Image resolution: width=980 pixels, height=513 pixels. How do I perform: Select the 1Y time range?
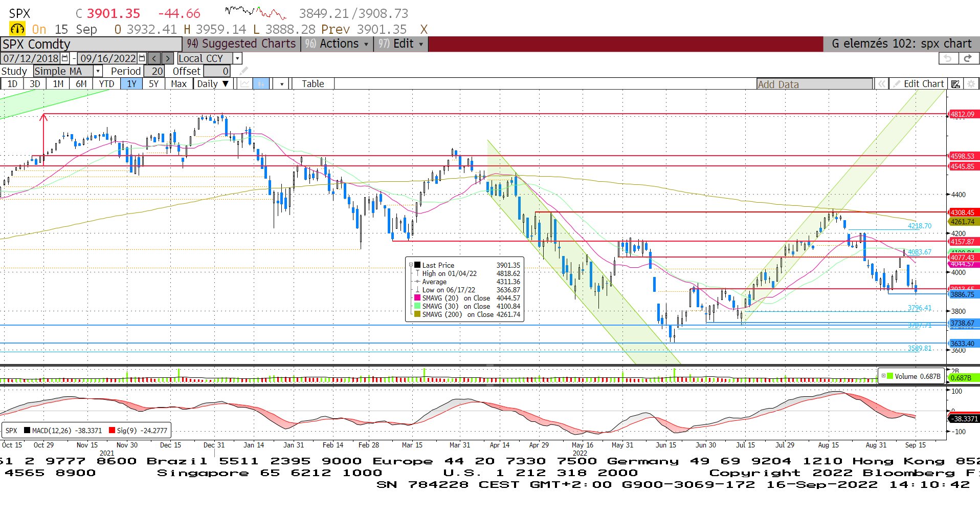pos(132,84)
